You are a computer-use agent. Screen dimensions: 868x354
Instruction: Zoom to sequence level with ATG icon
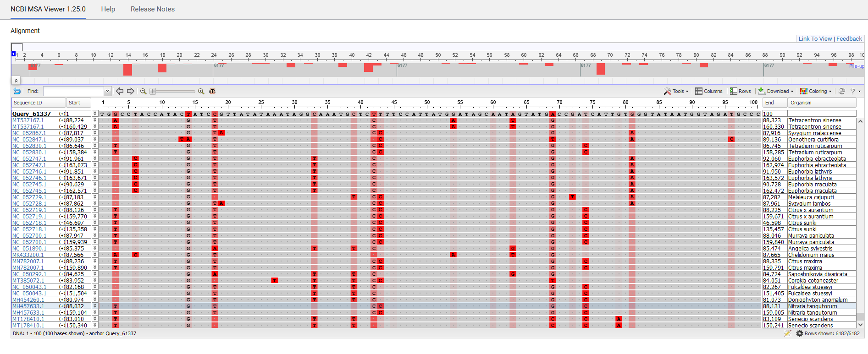[x=212, y=91]
